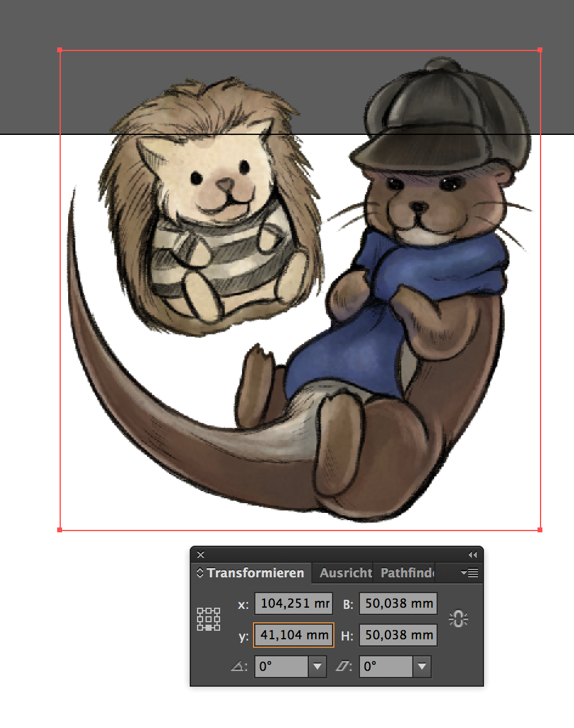This screenshot has height=728, width=574.
Task: Click the H height input field
Action: click(398, 634)
